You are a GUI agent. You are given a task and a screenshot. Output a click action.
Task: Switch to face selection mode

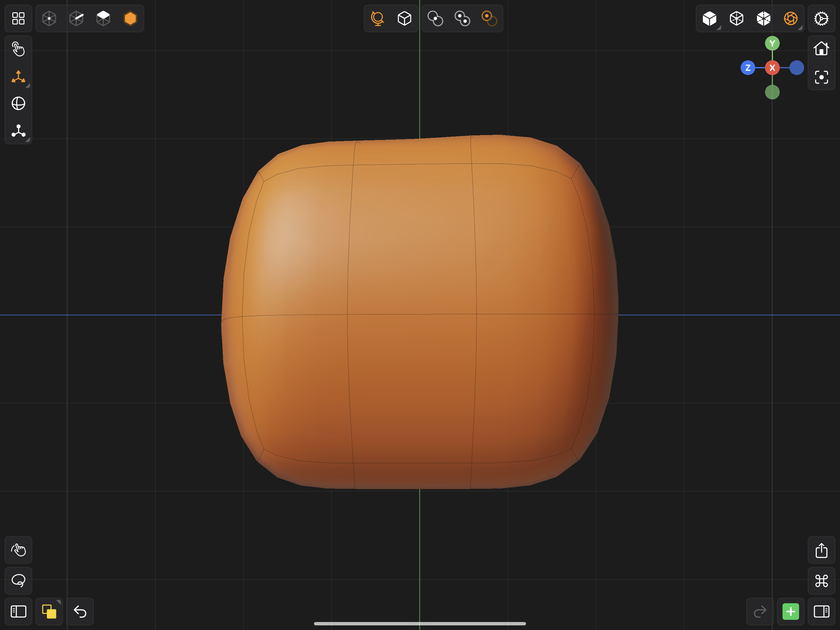tap(103, 18)
